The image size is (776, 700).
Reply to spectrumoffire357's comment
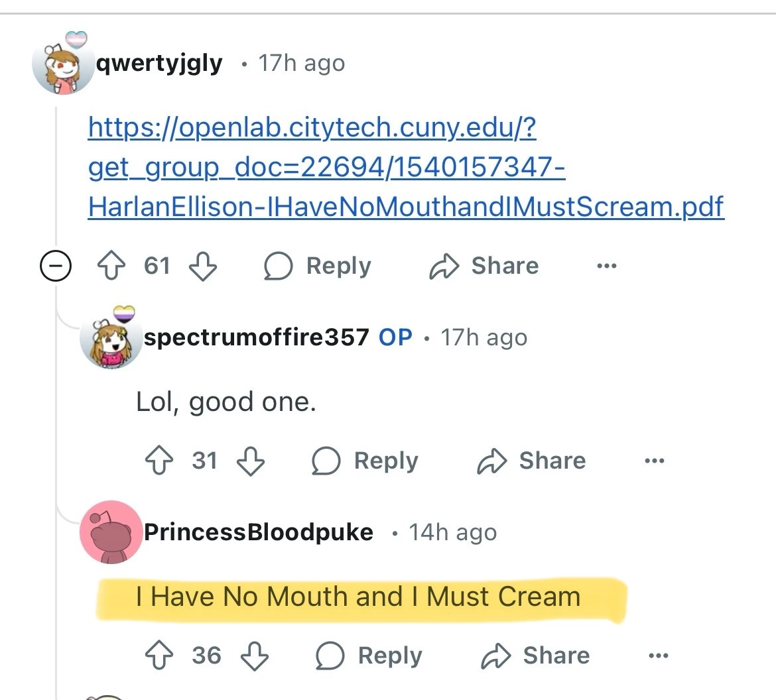[x=365, y=461]
